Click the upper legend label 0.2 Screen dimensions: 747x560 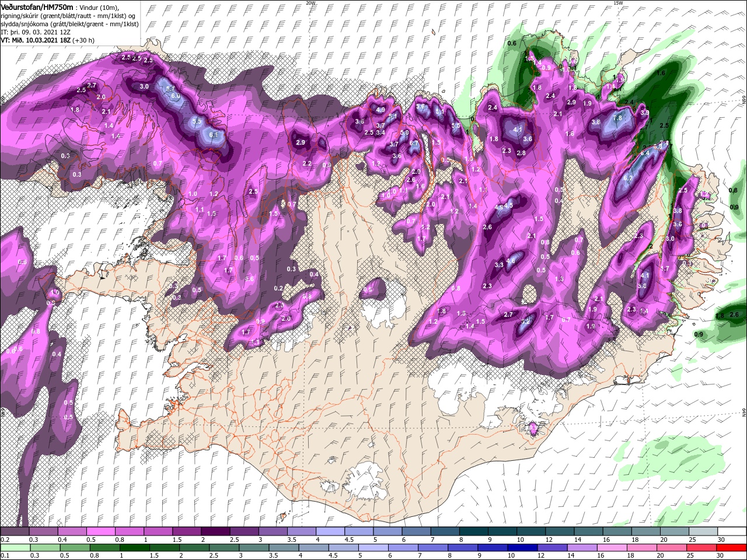(5, 540)
